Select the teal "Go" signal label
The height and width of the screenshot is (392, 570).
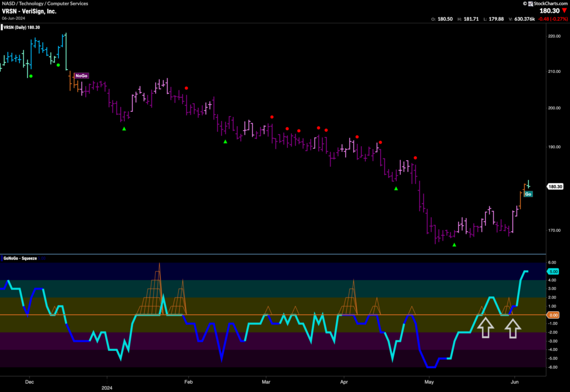529,193
